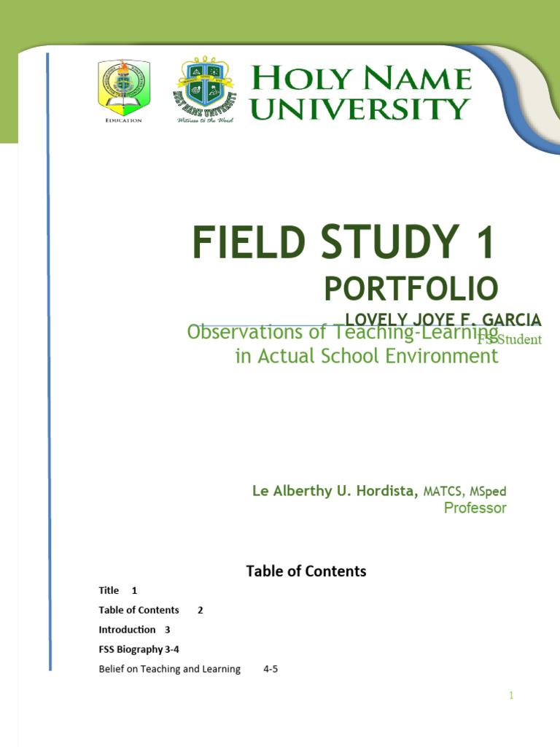Click 'Belief on Teaching and Learning' entry
The image size is (560, 747).
(169, 669)
